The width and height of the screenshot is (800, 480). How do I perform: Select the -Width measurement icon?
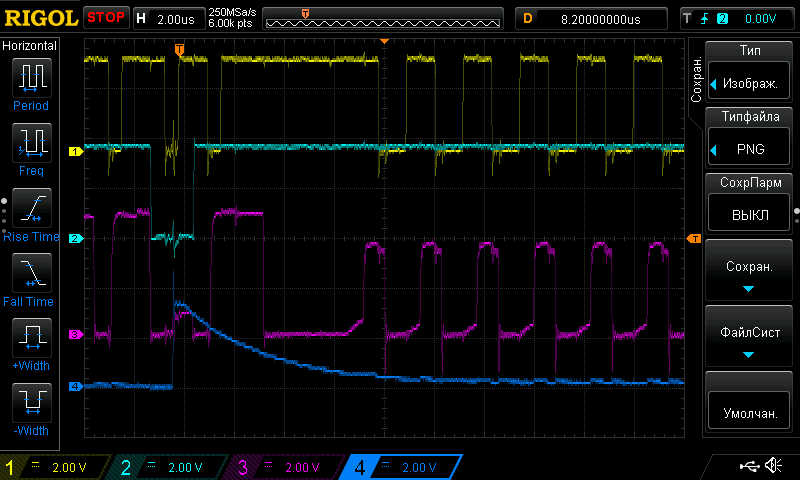pyautogui.click(x=31, y=407)
